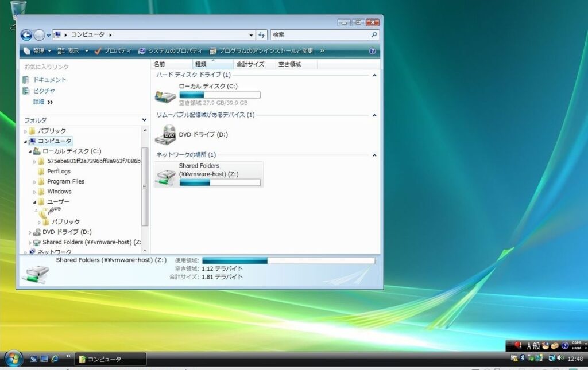The width and height of the screenshot is (588, 370).
Task: Click the Z: drive usage bar in file list
Action: tap(220, 182)
